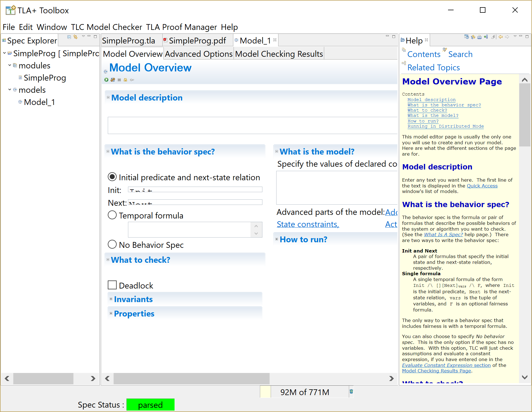Select the Validate model gears icon

113,80
